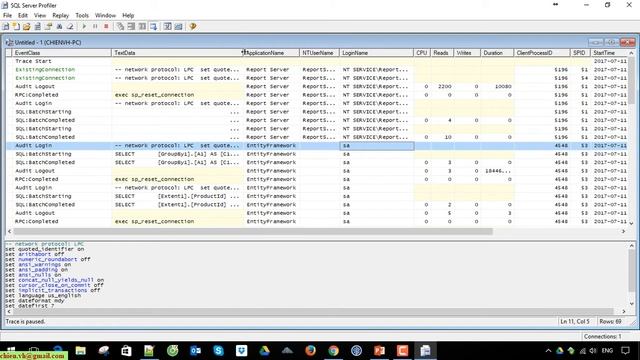Click 'set concat_null_yields_null on' line

[55, 280]
